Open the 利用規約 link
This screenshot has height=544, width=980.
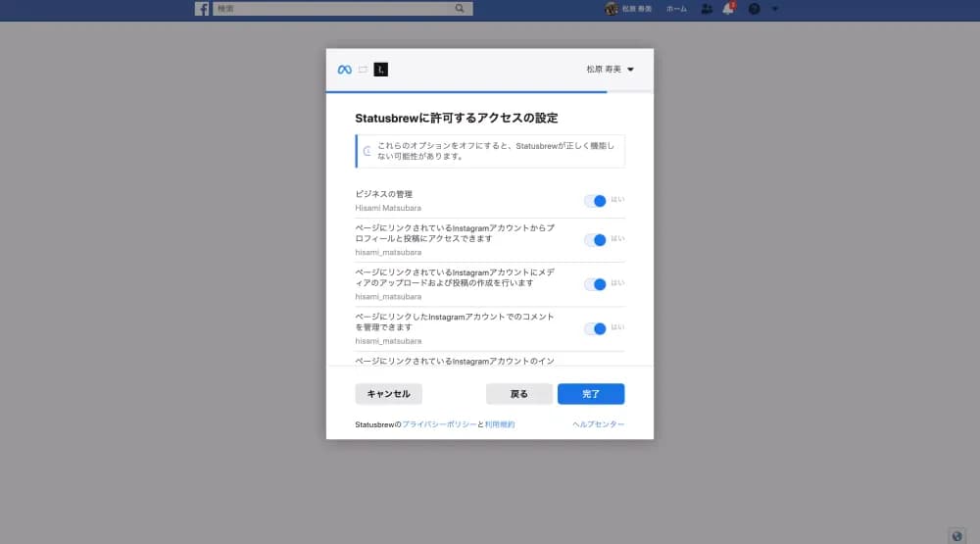tap(500, 424)
